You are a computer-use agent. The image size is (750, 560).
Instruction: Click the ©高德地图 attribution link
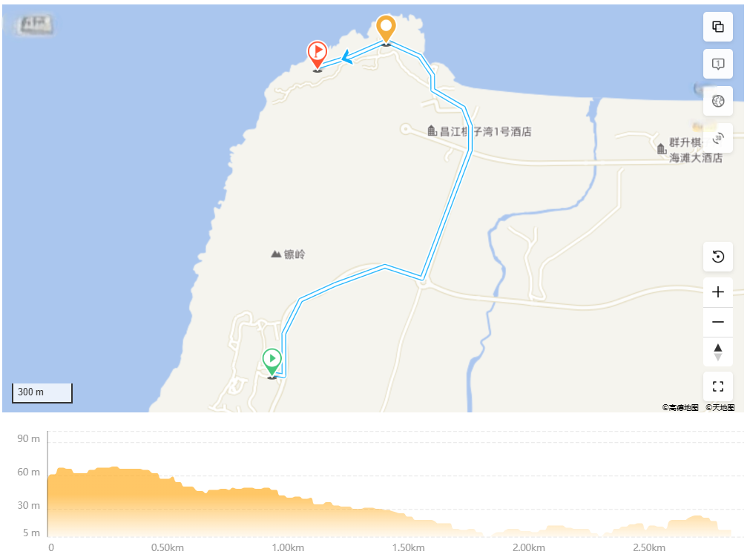pyautogui.click(x=680, y=407)
